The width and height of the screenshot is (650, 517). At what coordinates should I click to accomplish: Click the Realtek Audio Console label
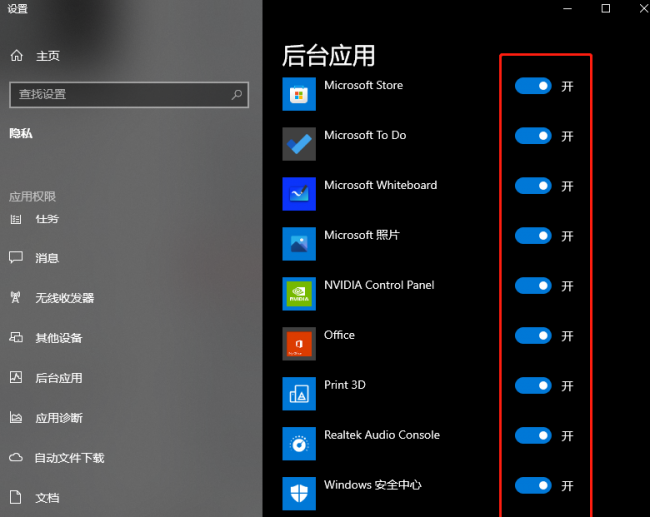(x=382, y=434)
